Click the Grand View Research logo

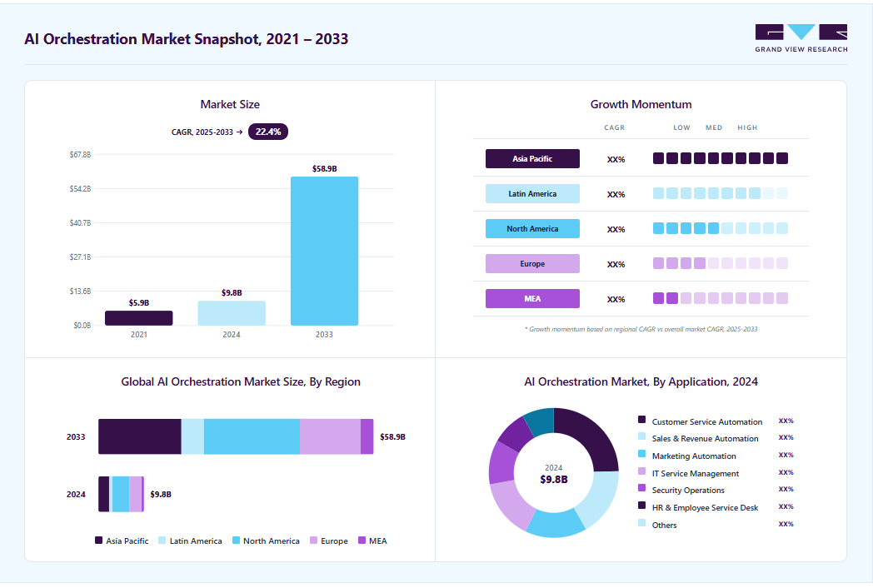click(801, 37)
